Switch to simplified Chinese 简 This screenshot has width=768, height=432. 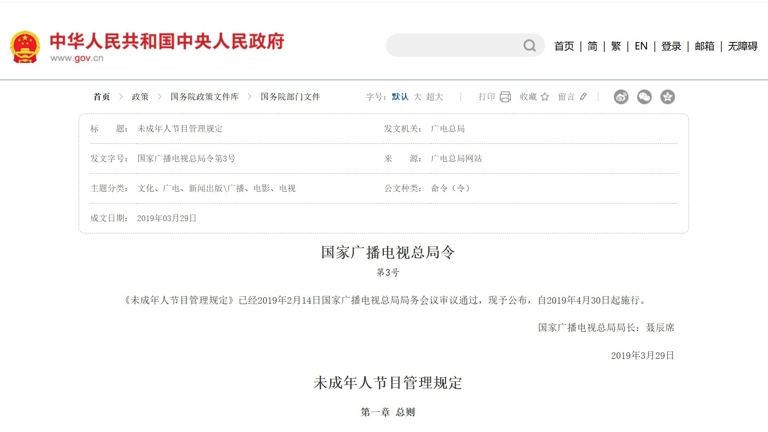(x=592, y=46)
